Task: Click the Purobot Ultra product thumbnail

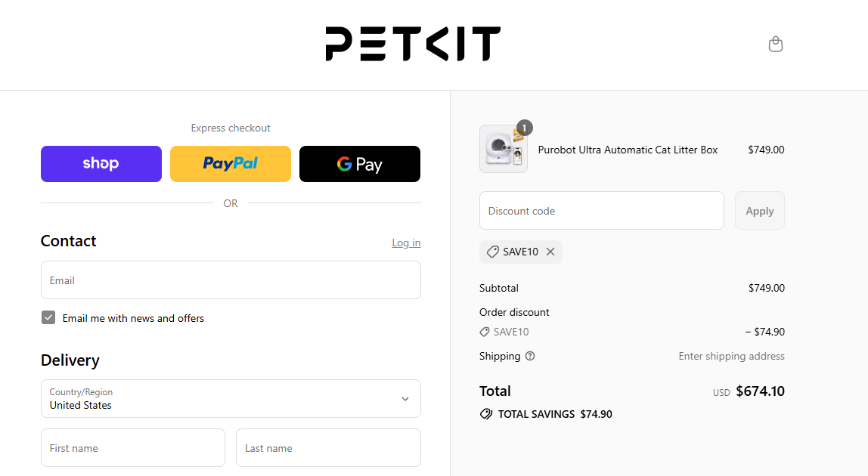Action: pyautogui.click(x=503, y=148)
